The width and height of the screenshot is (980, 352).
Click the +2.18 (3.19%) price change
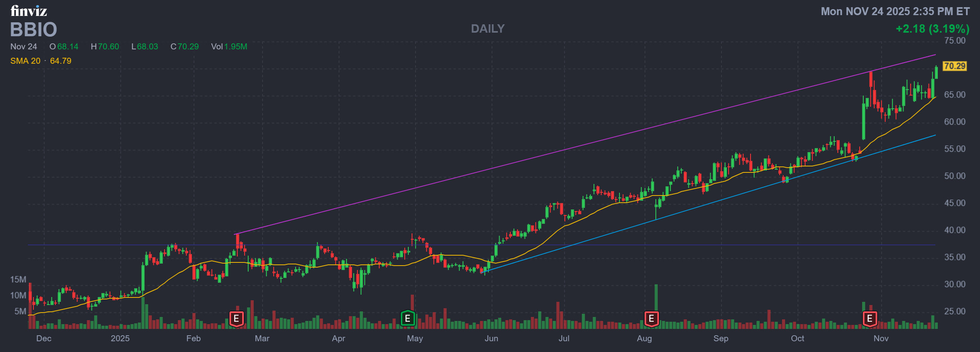932,29
